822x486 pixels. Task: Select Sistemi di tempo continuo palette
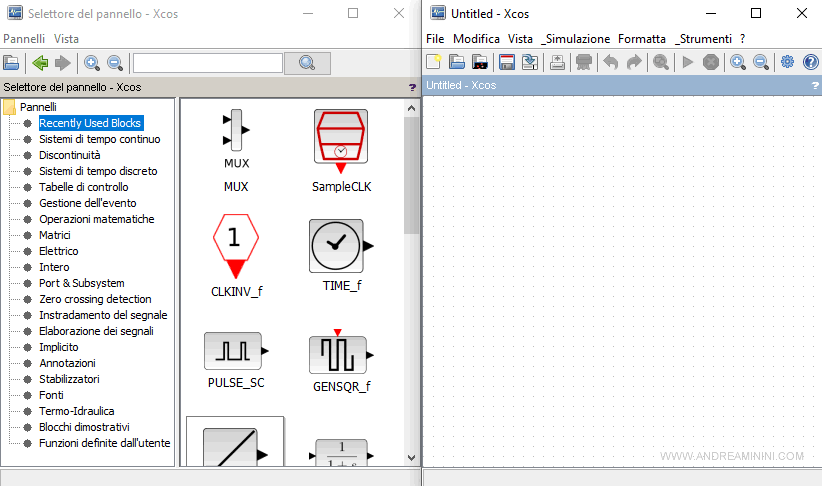coord(100,139)
